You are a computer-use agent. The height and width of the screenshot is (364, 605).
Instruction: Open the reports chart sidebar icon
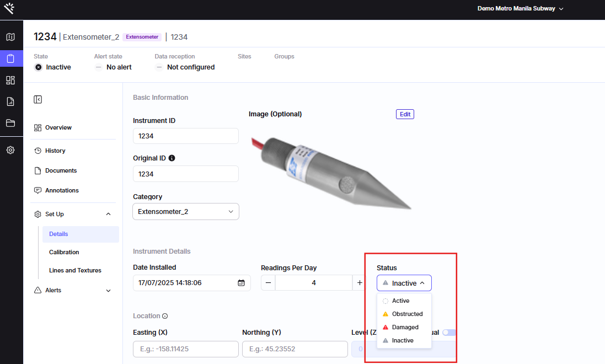click(10, 101)
